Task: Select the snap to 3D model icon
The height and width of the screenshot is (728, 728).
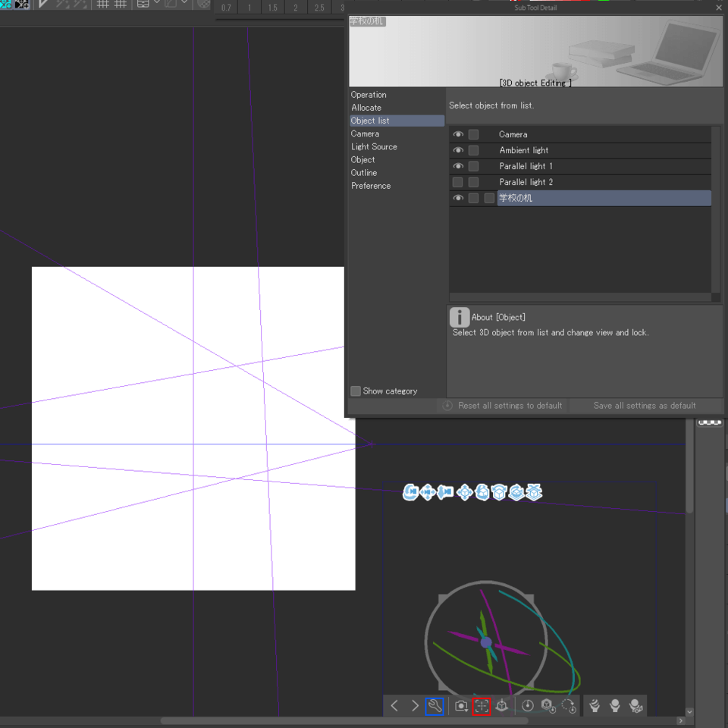Action: [534, 492]
